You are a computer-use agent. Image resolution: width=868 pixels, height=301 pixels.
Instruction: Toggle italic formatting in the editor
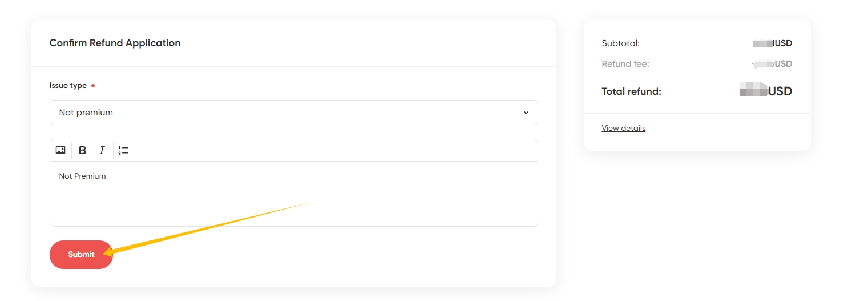point(102,150)
